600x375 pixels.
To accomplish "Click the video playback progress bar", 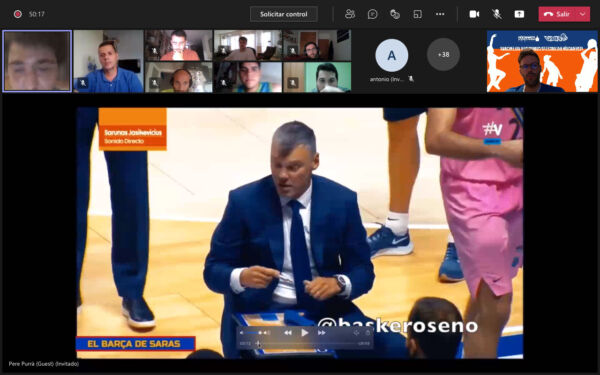I will tap(304, 344).
